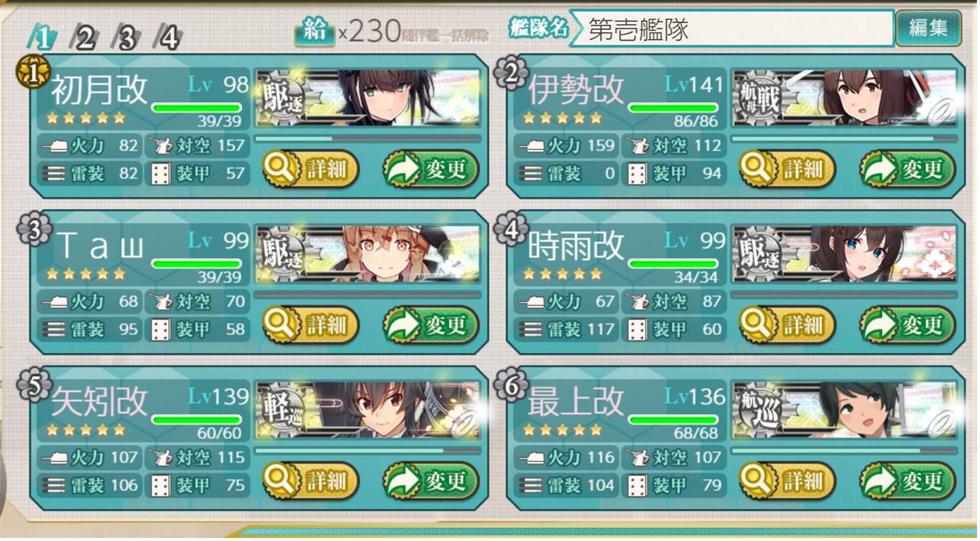Image resolution: width=980 pixels, height=541 pixels.
Task: Switch to fleet tab 3
Action: [x=126, y=37]
